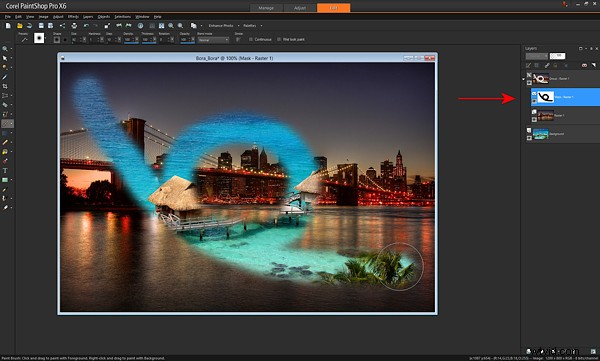Toggle visibility of the Mask - Raster 1 layer
600x361 pixels.
(534, 101)
